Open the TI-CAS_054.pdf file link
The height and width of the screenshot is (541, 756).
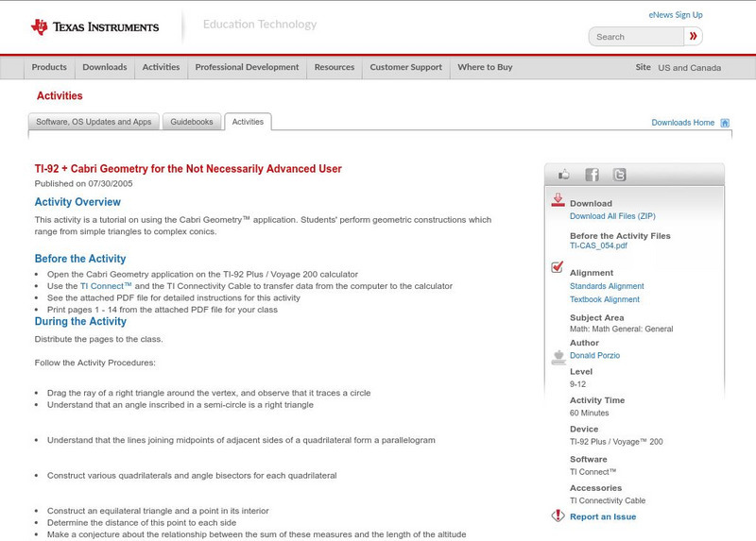(x=599, y=245)
